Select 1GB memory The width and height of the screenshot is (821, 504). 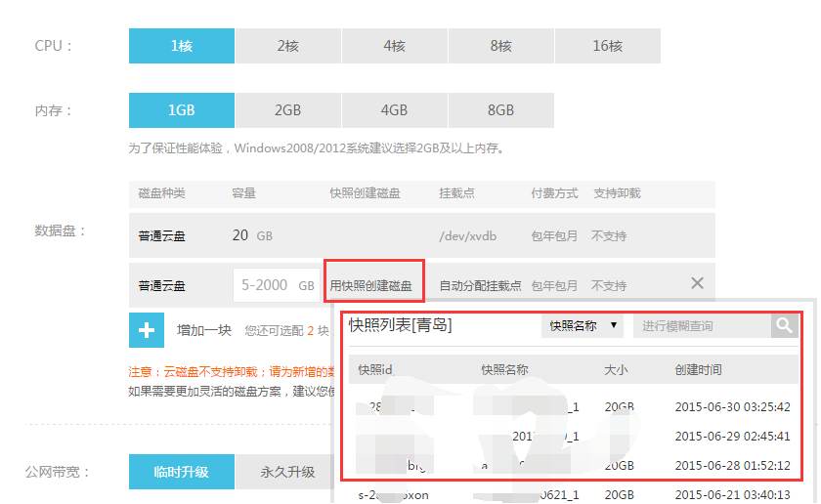[182, 110]
